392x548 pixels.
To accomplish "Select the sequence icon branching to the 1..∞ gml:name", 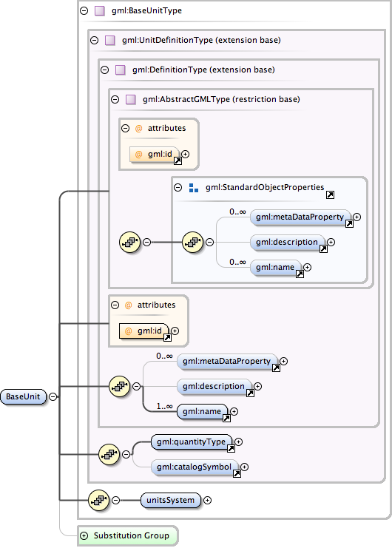I will pyautogui.click(x=120, y=386).
